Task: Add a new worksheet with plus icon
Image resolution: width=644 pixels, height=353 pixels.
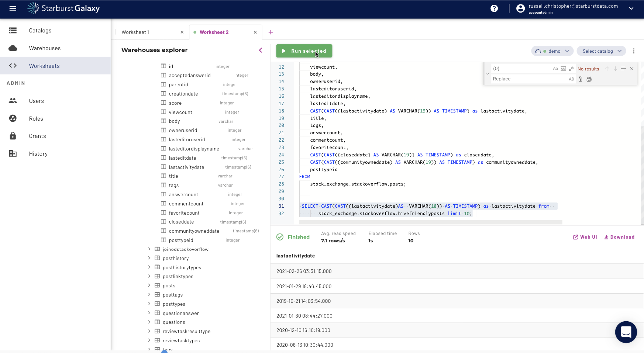Action: tap(271, 32)
